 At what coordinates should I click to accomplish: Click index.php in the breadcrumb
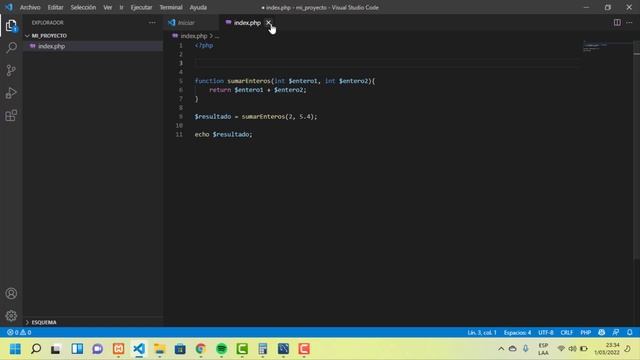(193, 36)
